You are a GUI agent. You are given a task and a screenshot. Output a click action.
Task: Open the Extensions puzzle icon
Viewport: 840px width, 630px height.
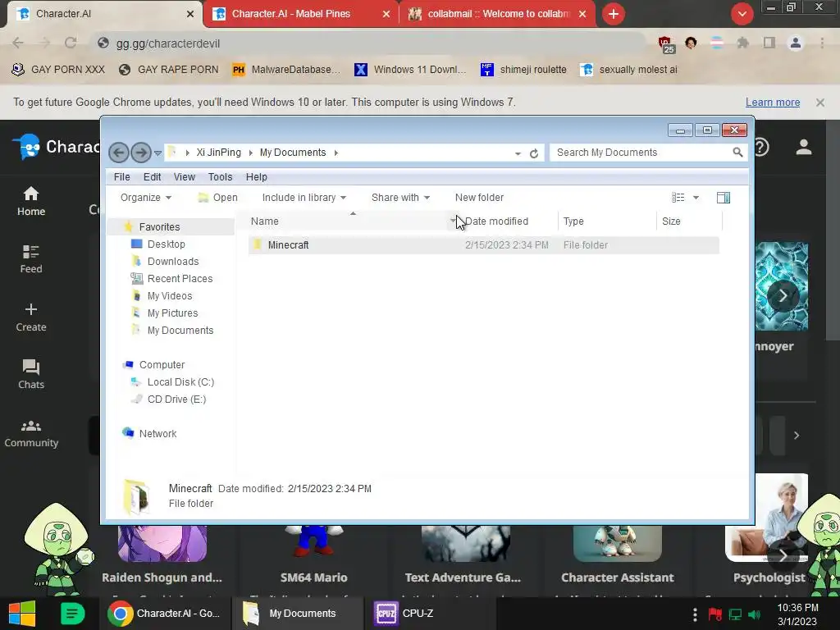(x=742, y=43)
